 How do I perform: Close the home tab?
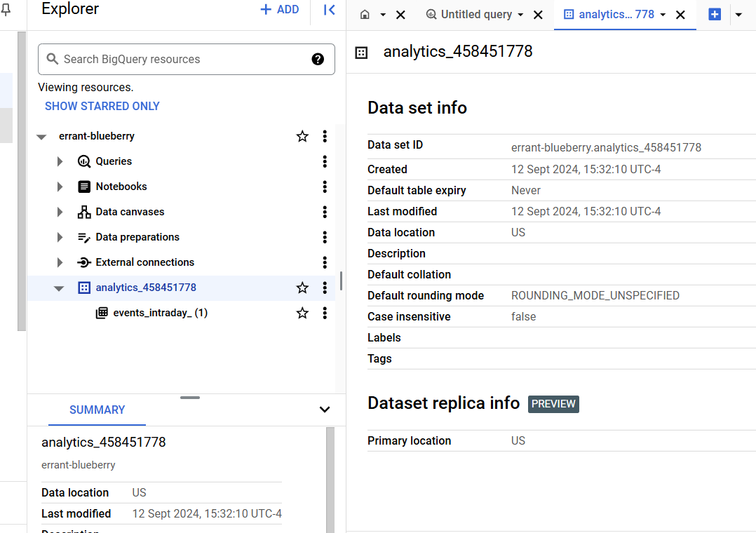tap(400, 15)
